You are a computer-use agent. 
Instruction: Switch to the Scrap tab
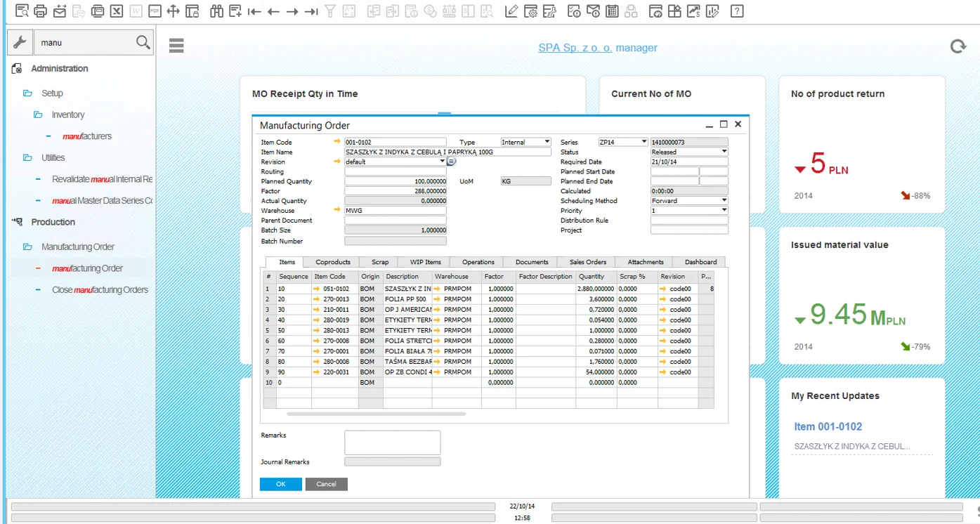click(380, 262)
